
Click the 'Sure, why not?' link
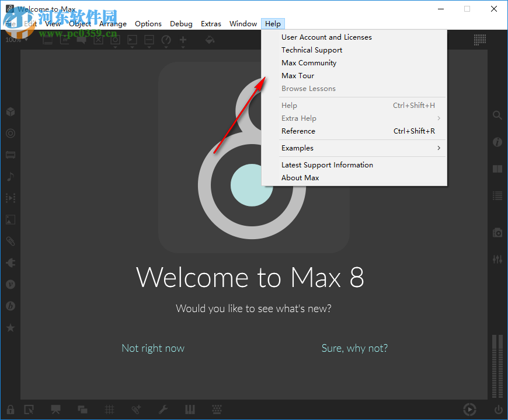click(x=354, y=348)
